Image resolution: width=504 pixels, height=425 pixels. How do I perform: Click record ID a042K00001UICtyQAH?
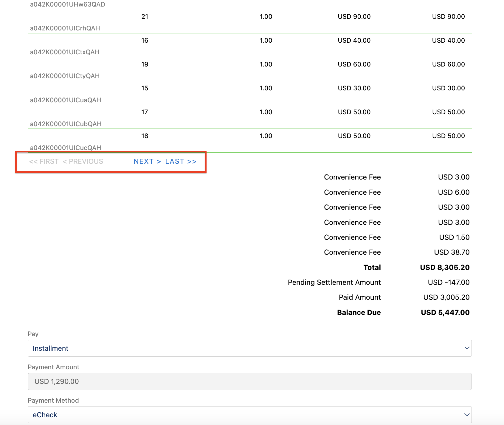65,76
